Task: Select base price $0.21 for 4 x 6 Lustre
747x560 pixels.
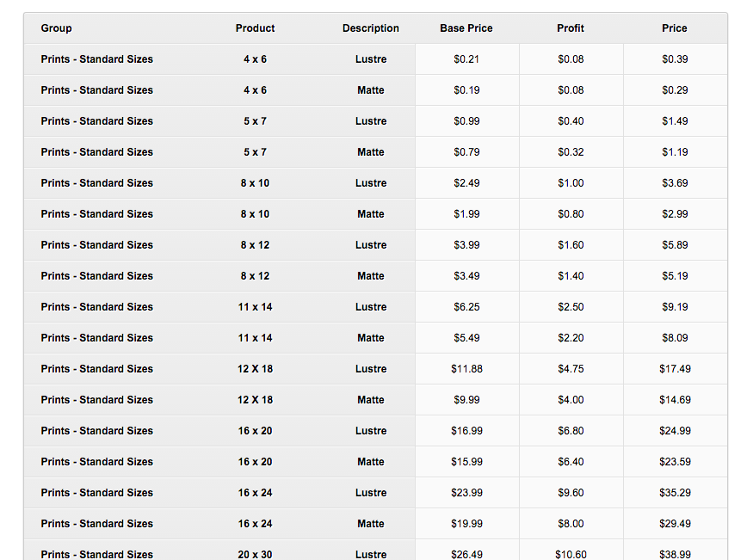Action: [466, 59]
